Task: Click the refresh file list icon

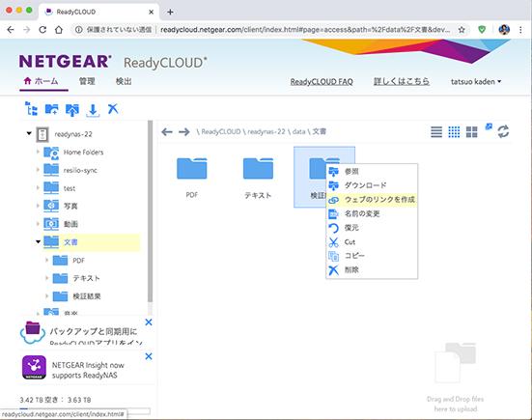Action: click(503, 131)
